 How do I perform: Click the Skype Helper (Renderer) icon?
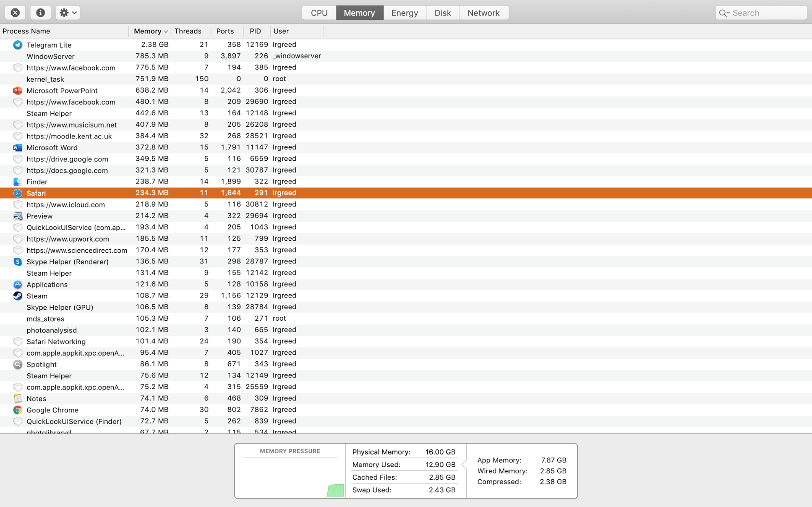point(17,261)
